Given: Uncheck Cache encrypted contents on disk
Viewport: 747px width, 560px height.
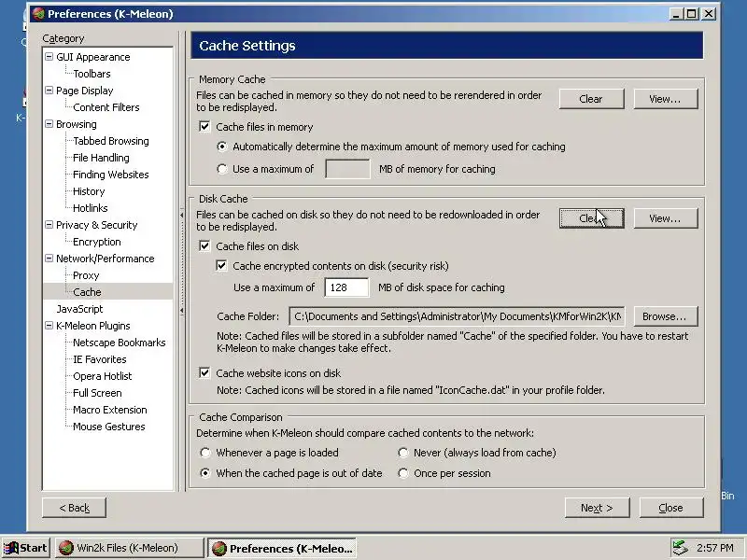Looking at the screenshot, I should [x=221, y=266].
